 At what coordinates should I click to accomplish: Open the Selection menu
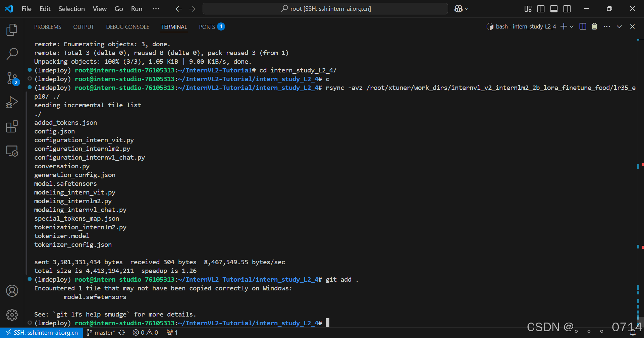(71, 9)
